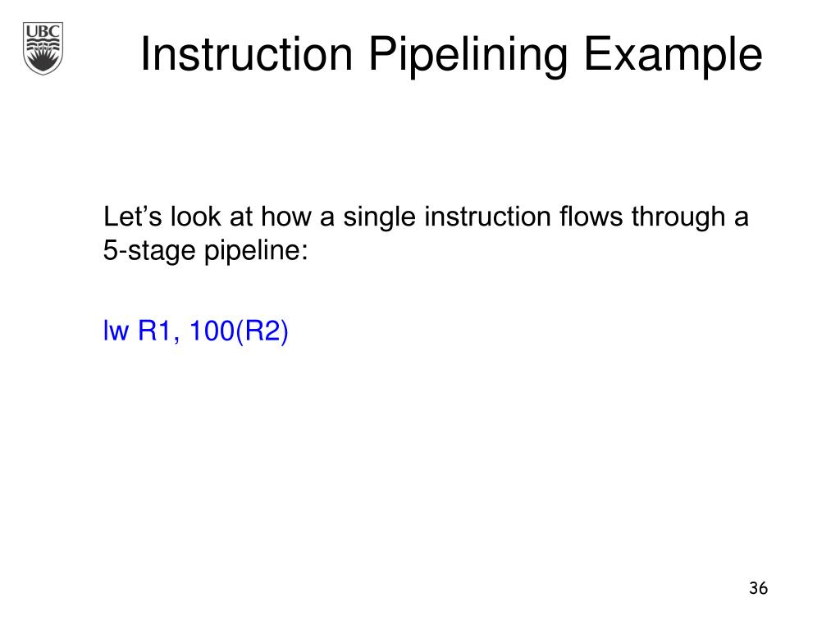Image resolution: width=840 pixels, height=630 pixels.
Task: Click the word Example in the title
Action: (673, 55)
